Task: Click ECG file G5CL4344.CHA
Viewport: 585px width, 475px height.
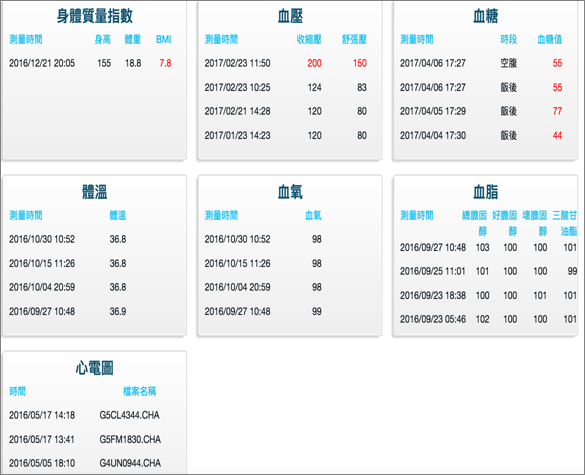Action: 129,415
